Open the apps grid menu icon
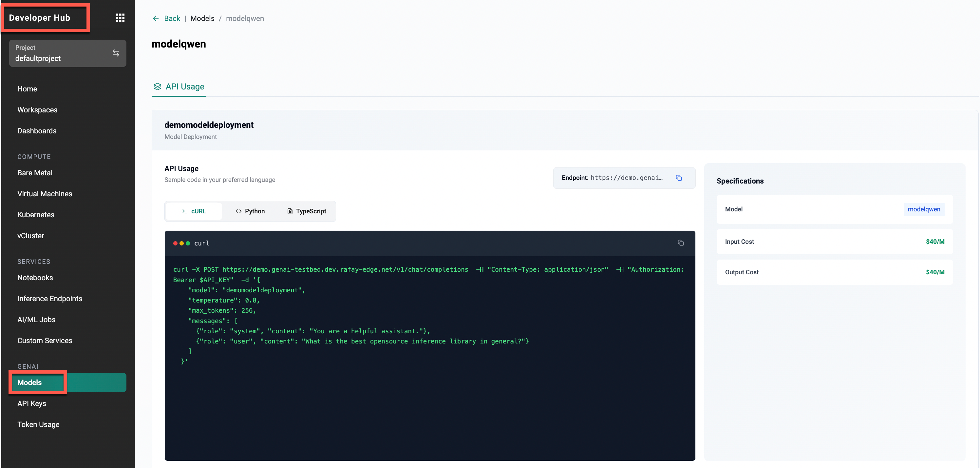Viewport: 980px width, 468px height. 120,18
